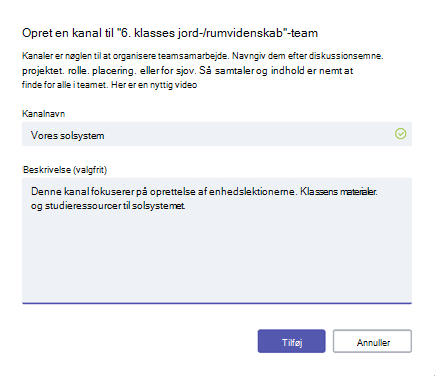
Task: Open the "Her er en nyttig video" link
Action: pyautogui.click(x=154, y=85)
